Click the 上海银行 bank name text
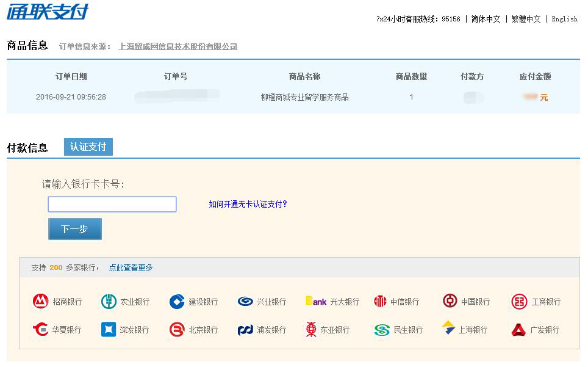This screenshot has height=367, width=588. (x=473, y=330)
